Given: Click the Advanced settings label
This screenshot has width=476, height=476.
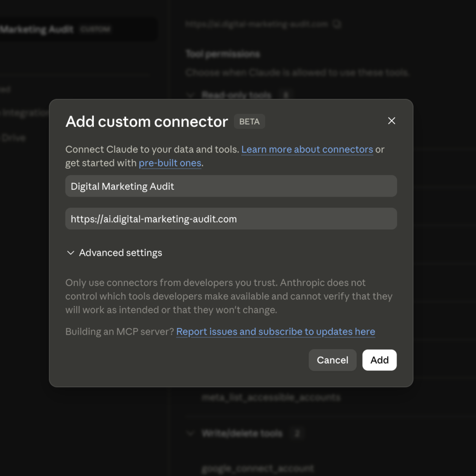Looking at the screenshot, I should pyautogui.click(x=120, y=253).
